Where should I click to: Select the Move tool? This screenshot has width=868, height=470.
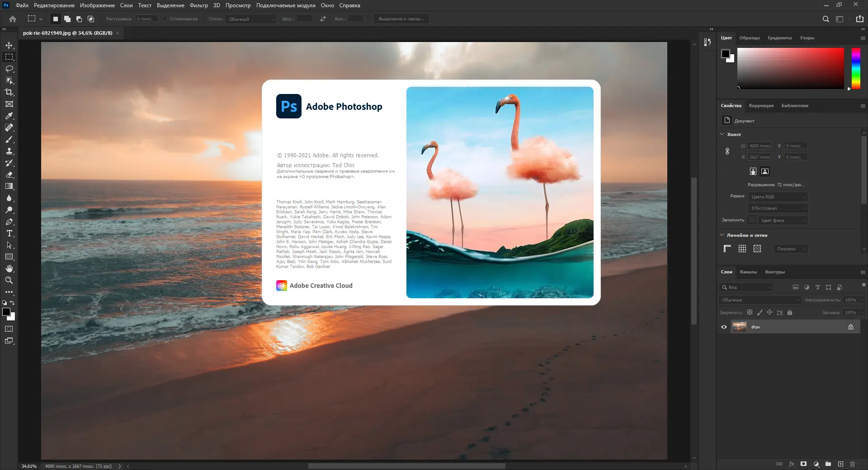pyautogui.click(x=9, y=45)
